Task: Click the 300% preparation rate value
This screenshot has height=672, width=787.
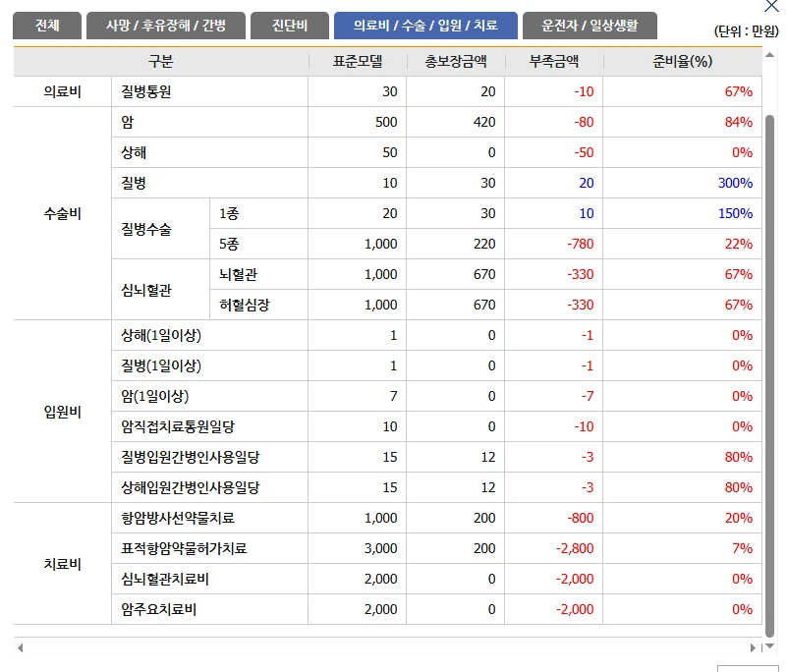Action: point(735,183)
